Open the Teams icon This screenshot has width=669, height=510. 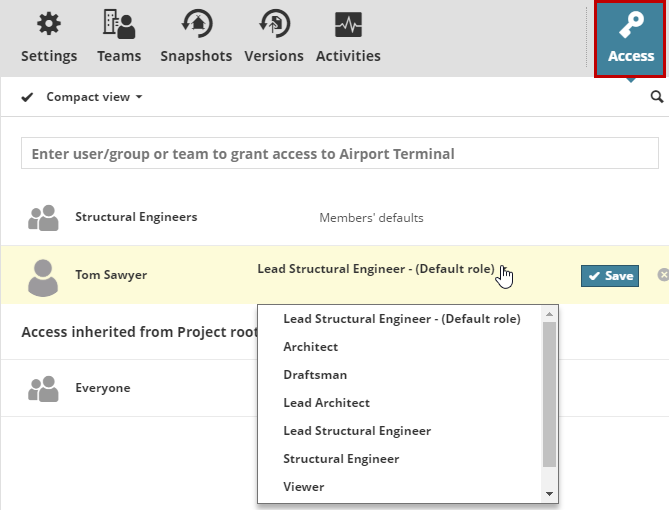[119, 26]
